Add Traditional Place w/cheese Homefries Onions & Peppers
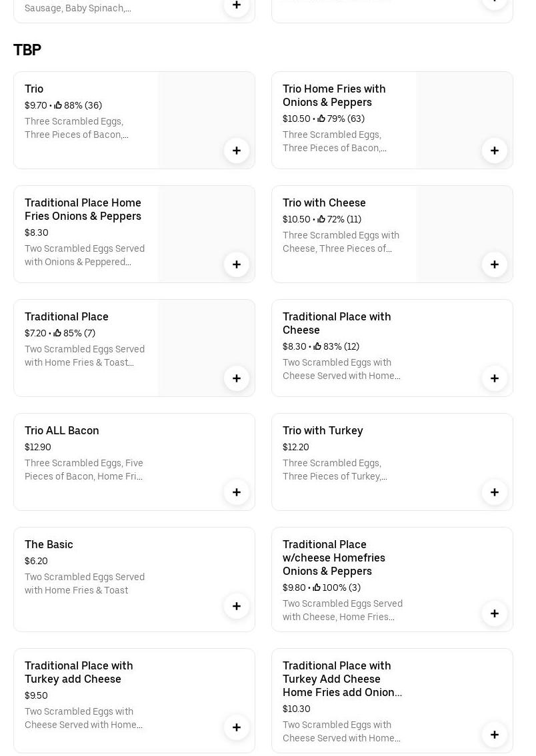The width and height of the screenshot is (536, 756). (x=495, y=613)
